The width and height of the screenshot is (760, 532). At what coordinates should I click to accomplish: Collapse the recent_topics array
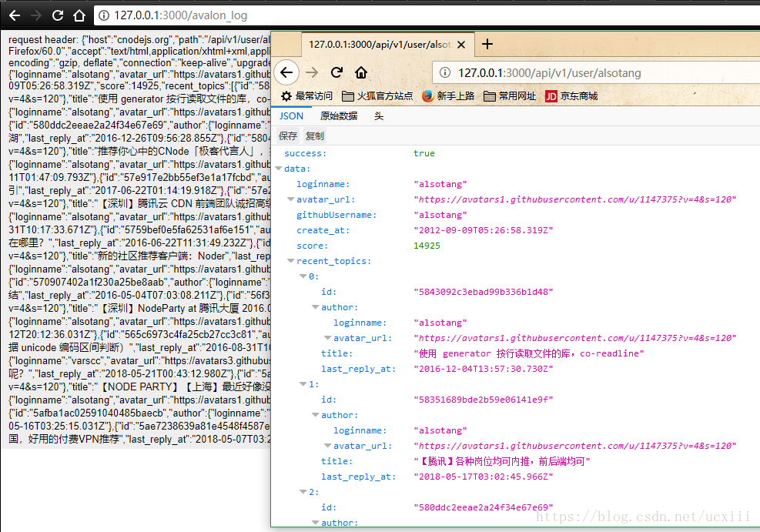pyautogui.click(x=291, y=261)
